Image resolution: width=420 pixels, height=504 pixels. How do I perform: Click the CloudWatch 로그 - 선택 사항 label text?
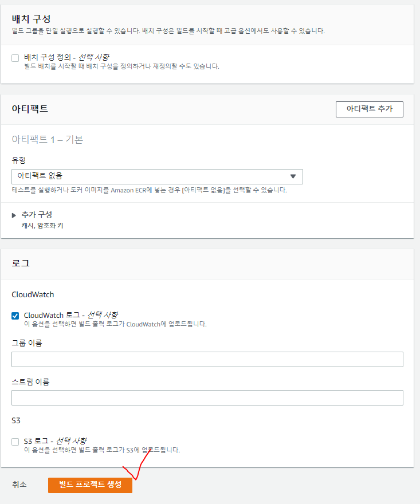point(71,315)
